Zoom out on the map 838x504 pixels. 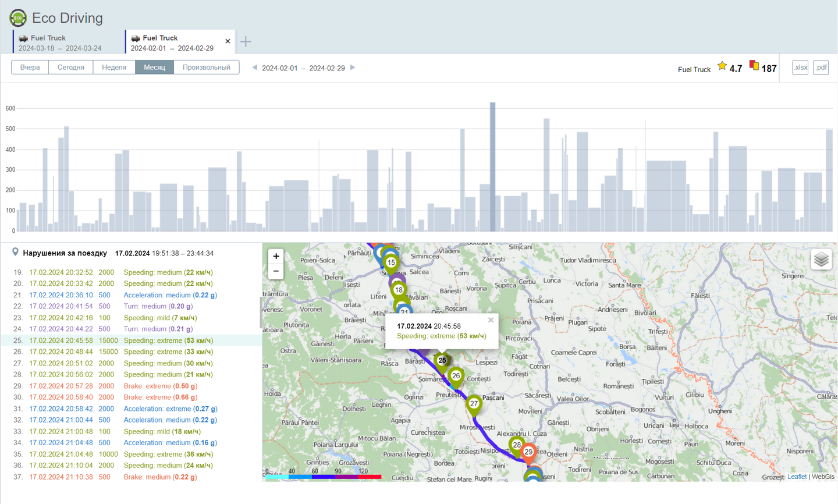pyautogui.click(x=276, y=271)
